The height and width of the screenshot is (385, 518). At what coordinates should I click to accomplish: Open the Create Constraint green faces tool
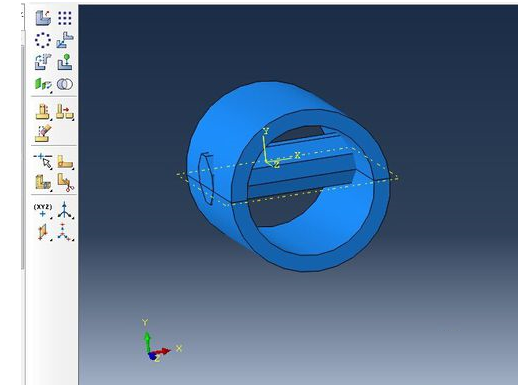pos(43,84)
